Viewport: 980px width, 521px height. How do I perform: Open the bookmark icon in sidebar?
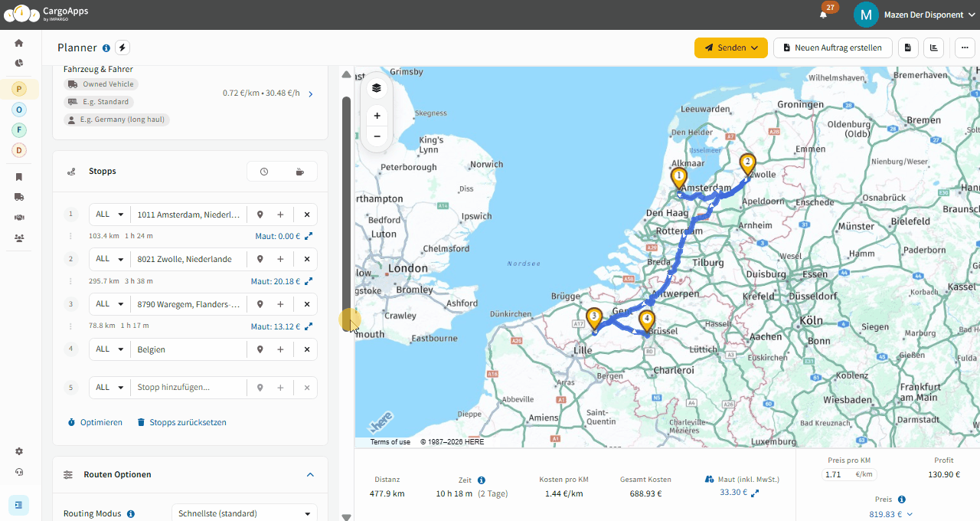[x=19, y=177]
